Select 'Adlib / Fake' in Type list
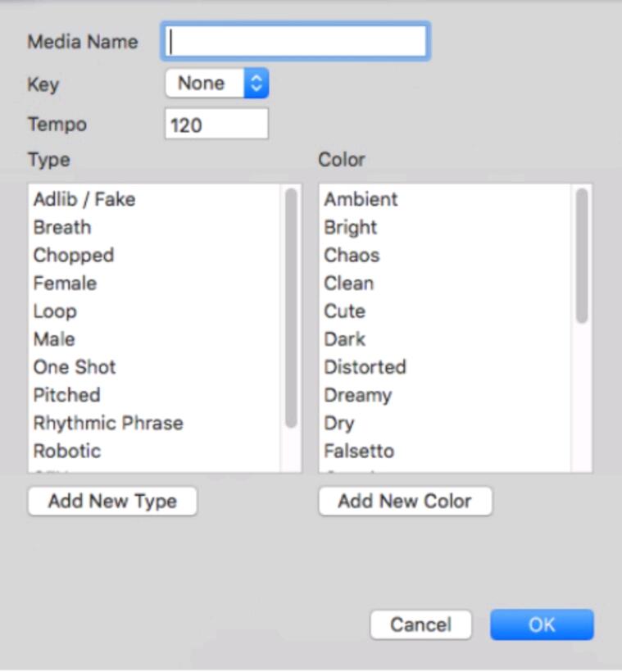The width and height of the screenshot is (622, 672). pyautogui.click(x=84, y=199)
